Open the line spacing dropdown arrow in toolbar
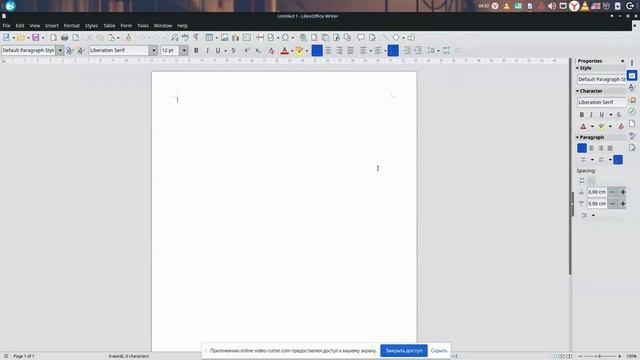The image size is (640, 360). click(438, 51)
